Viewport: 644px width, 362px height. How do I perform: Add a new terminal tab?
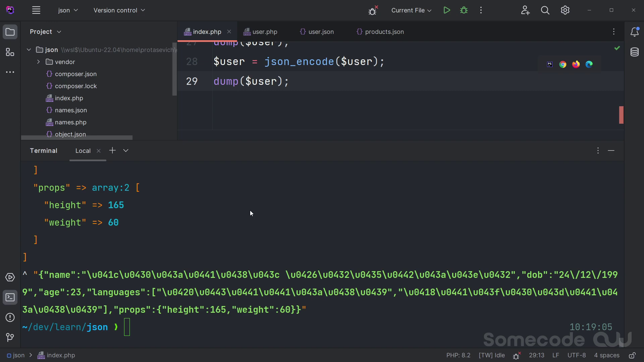click(x=112, y=150)
